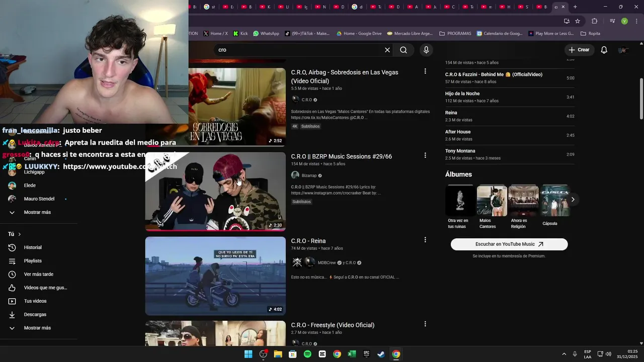
Task: Open Chrome extensions puzzle icon
Action: [x=595, y=21]
